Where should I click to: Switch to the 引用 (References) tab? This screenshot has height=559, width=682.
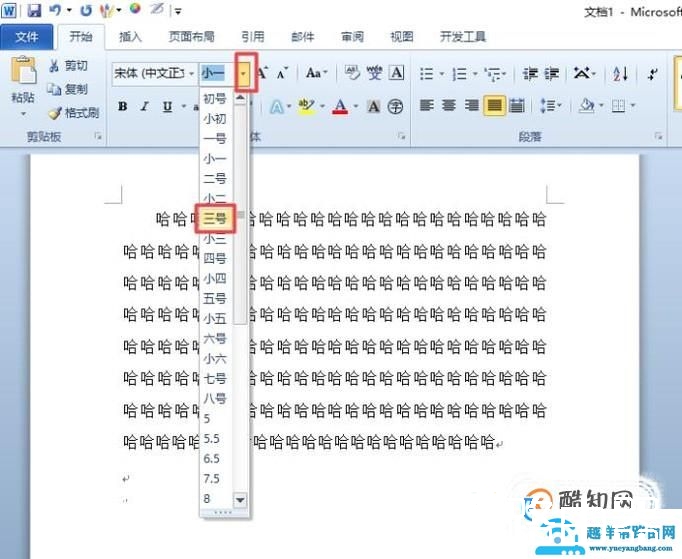point(253,37)
